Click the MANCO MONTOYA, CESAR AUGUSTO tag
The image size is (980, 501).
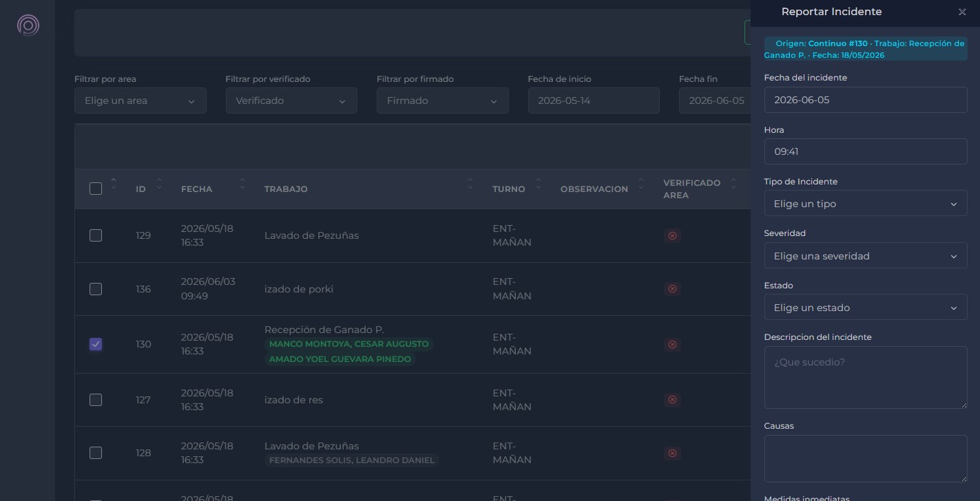[349, 344]
